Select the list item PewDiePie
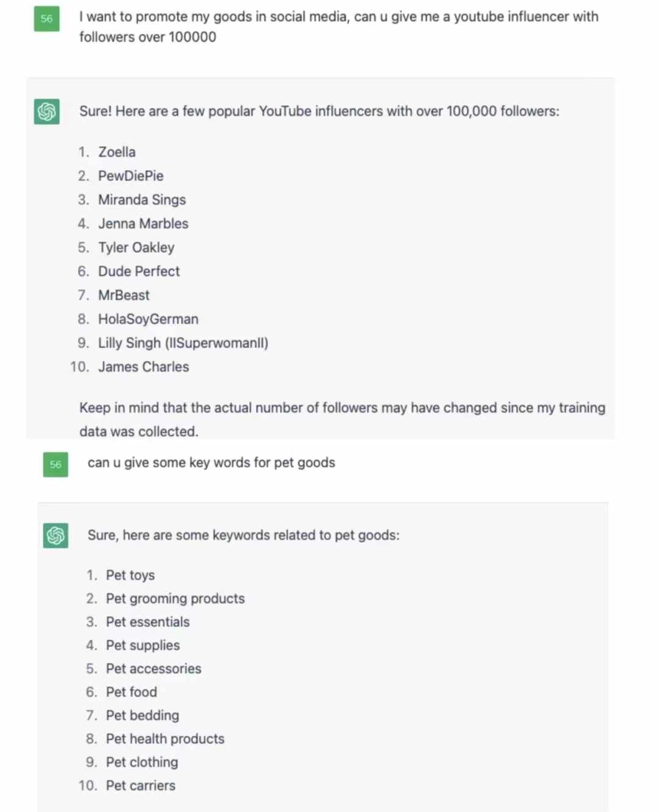658x812 pixels. tap(131, 176)
